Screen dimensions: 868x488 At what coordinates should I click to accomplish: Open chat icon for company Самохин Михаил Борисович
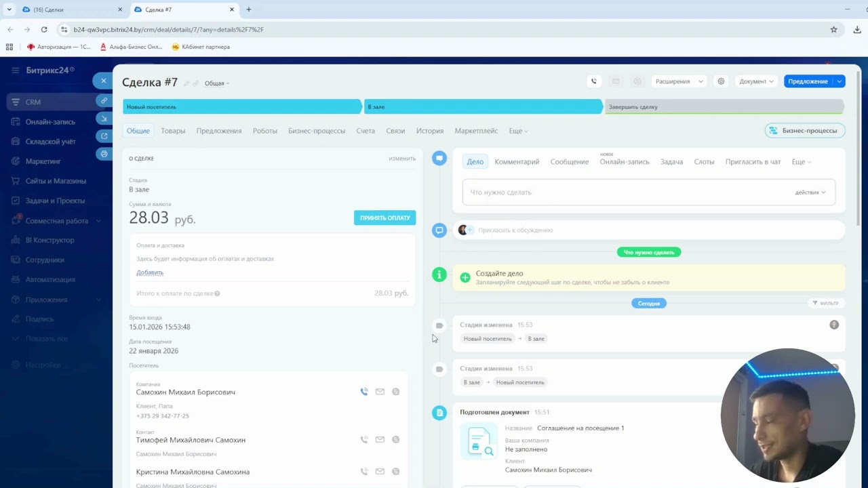click(x=395, y=392)
